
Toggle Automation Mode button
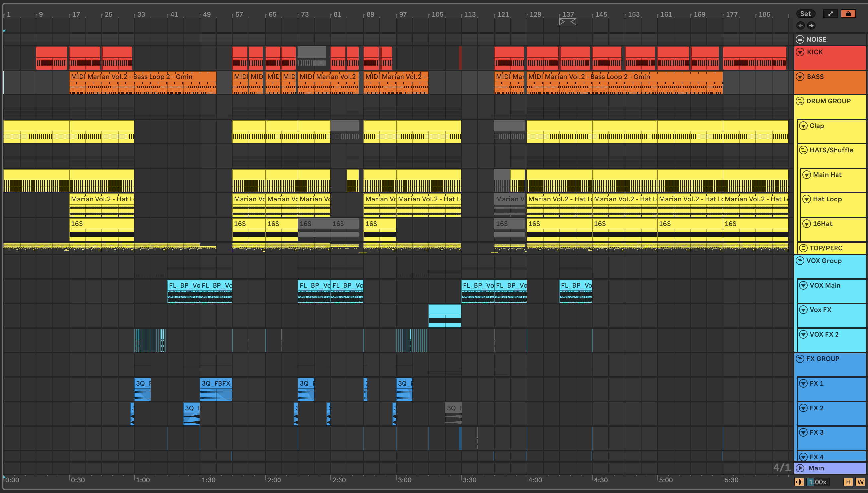(831, 14)
